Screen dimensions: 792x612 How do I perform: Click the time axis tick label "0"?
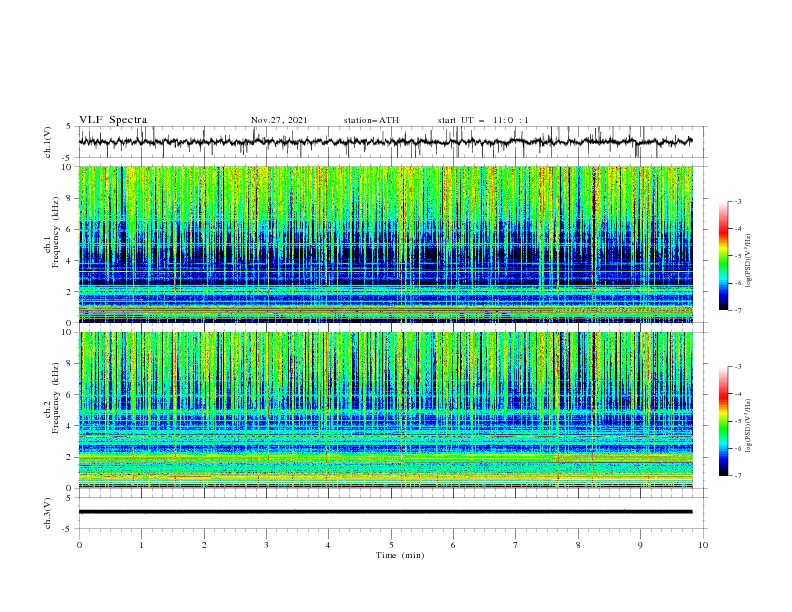(x=79, y=545)
